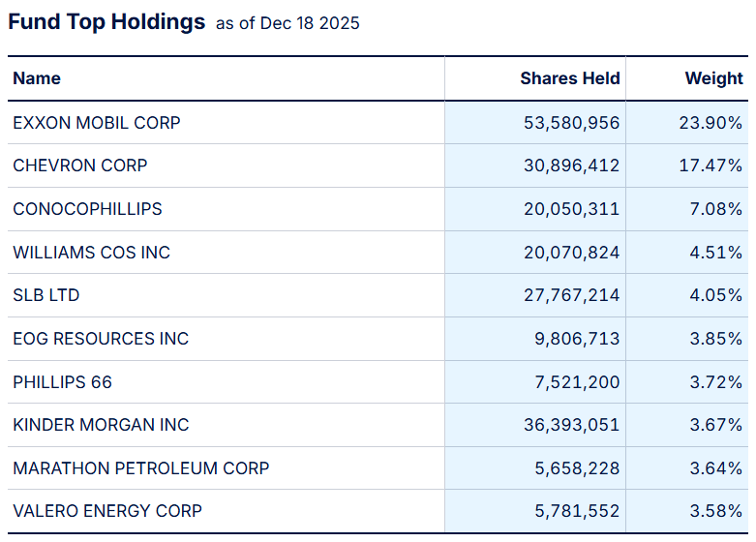Select Chevron's 30,896,412 shares held cell
Screen dimensions: 756x542
tap(569, 166)
